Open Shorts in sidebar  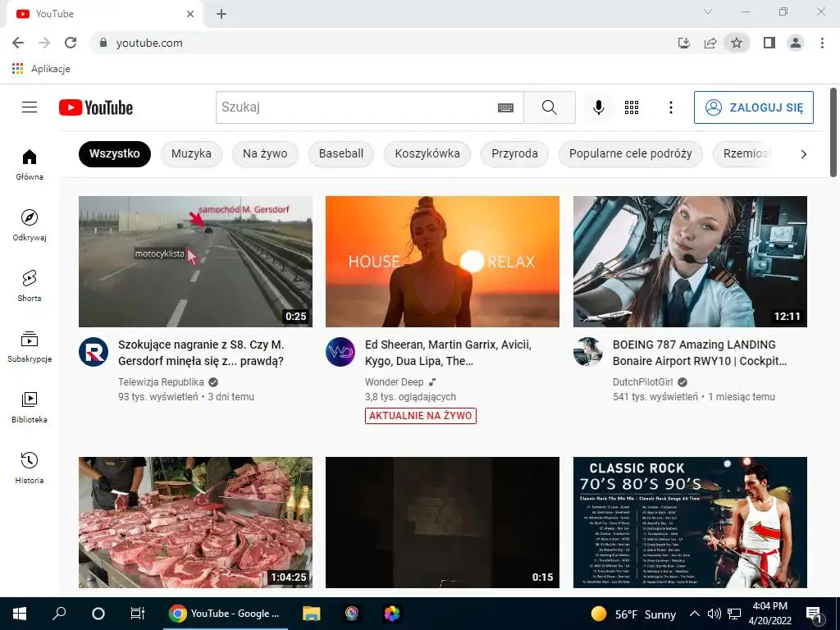point(30,286)
